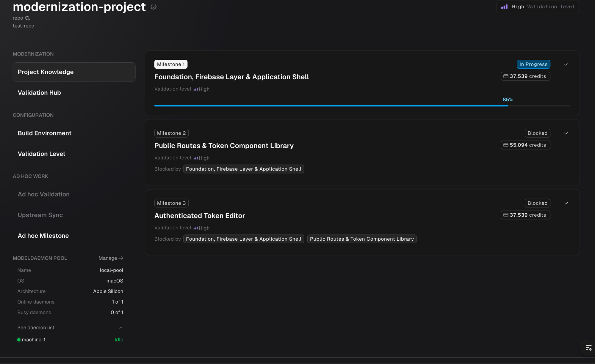The image size is (595, 364).
Task: Click High Validation level button in header
Action: pos(538,7)
